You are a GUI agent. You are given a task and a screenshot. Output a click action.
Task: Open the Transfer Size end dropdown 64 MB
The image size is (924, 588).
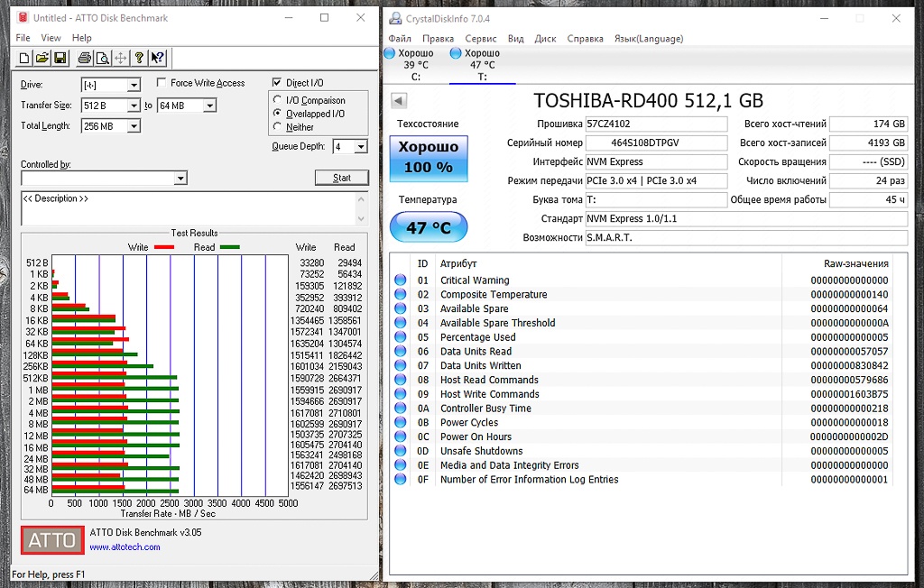(209, 106)
